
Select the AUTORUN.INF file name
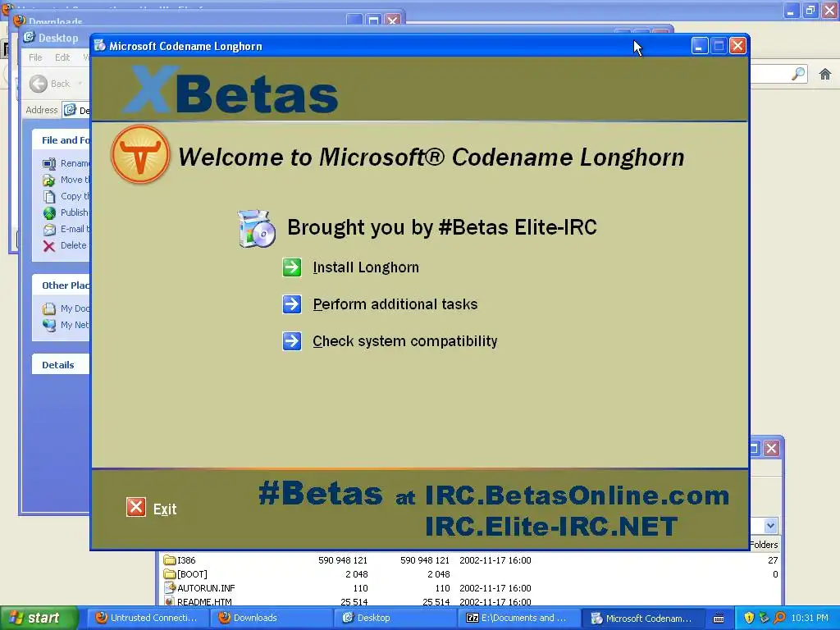tap(206, 588)
